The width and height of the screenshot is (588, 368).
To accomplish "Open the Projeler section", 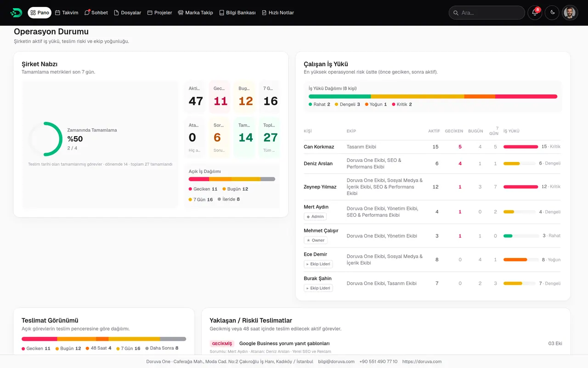I will point(159,13).
